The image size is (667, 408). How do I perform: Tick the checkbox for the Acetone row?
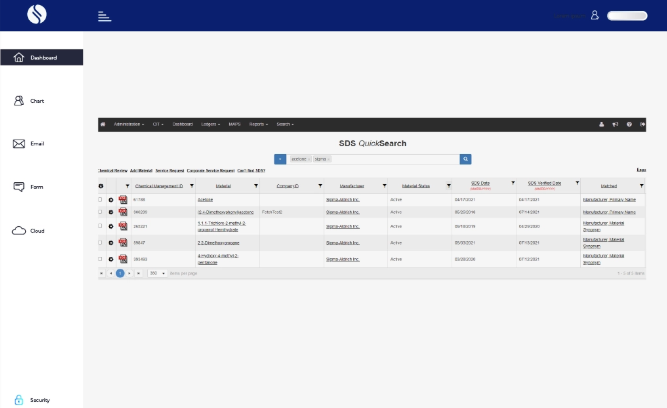(100, 199)
